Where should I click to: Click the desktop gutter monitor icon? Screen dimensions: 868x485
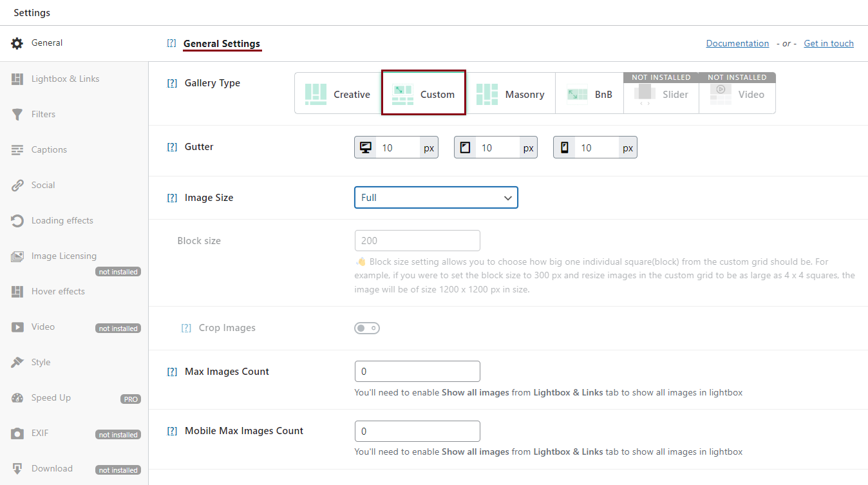(366, 147)
